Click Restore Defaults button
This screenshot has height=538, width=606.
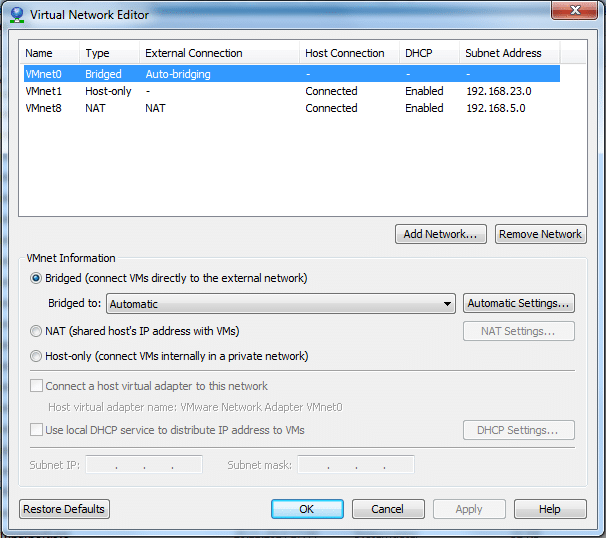click(x=64, y=509)
